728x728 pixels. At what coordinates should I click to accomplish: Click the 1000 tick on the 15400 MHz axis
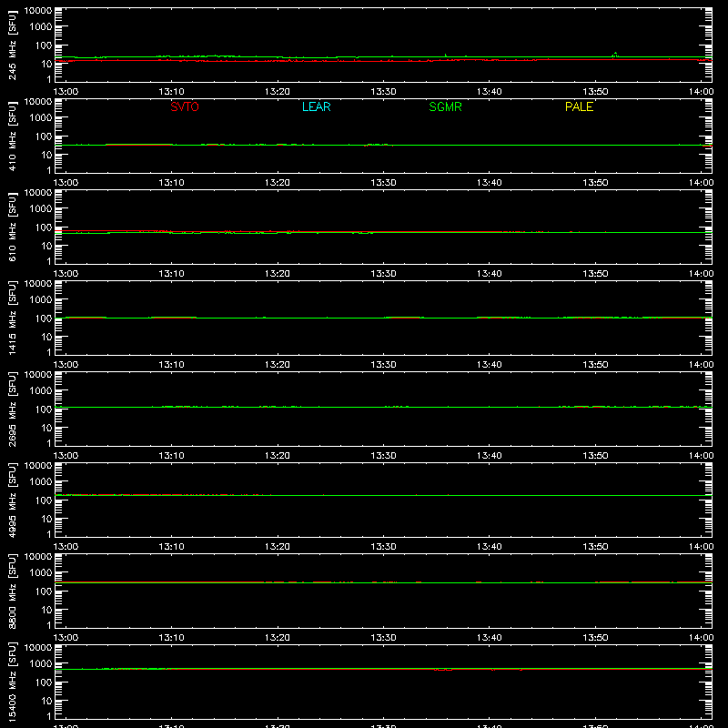41,664
